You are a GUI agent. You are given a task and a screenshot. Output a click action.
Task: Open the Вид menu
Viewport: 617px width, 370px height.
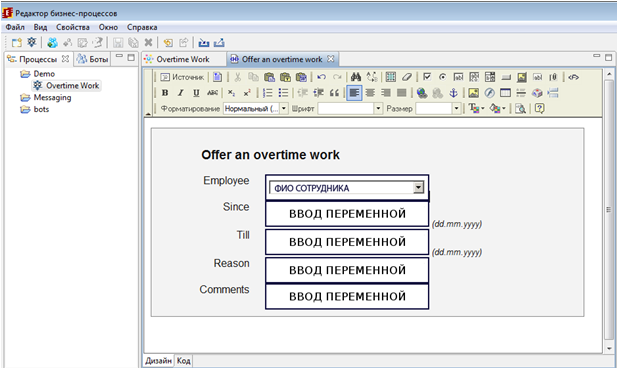tap(40, 27)
